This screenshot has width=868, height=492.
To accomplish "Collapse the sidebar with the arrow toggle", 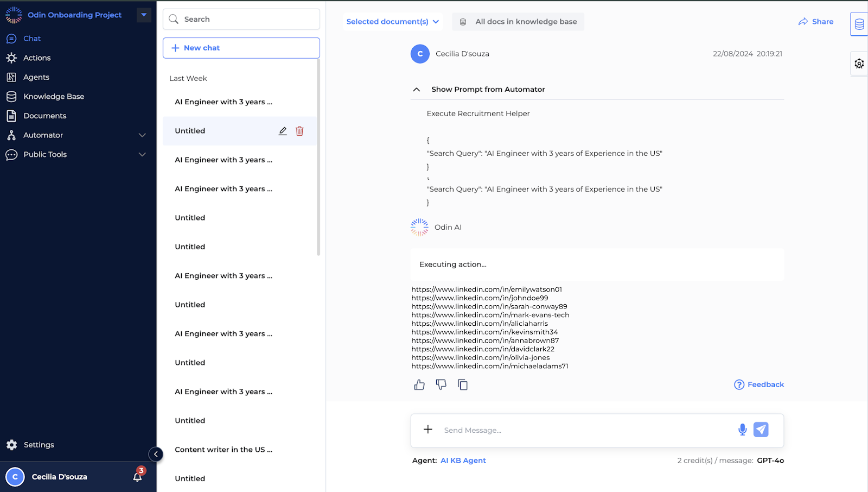I will coord(156,454).
